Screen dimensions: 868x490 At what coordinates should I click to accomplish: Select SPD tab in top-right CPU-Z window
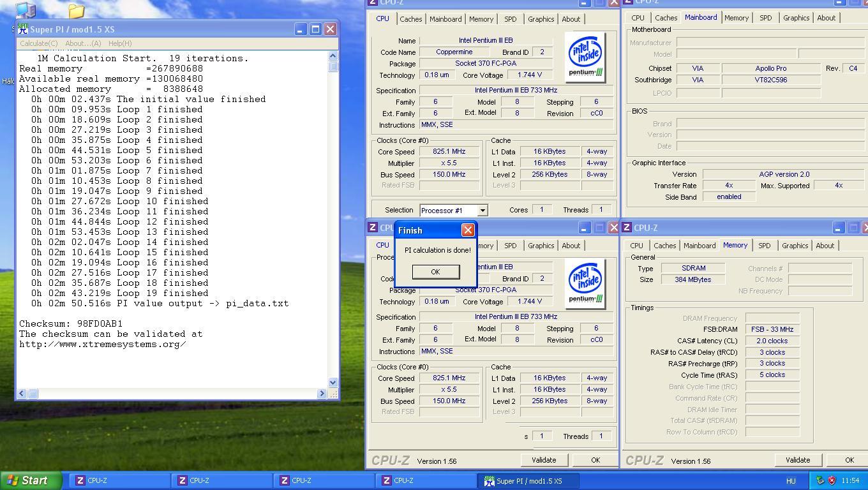tap(766, 18)
